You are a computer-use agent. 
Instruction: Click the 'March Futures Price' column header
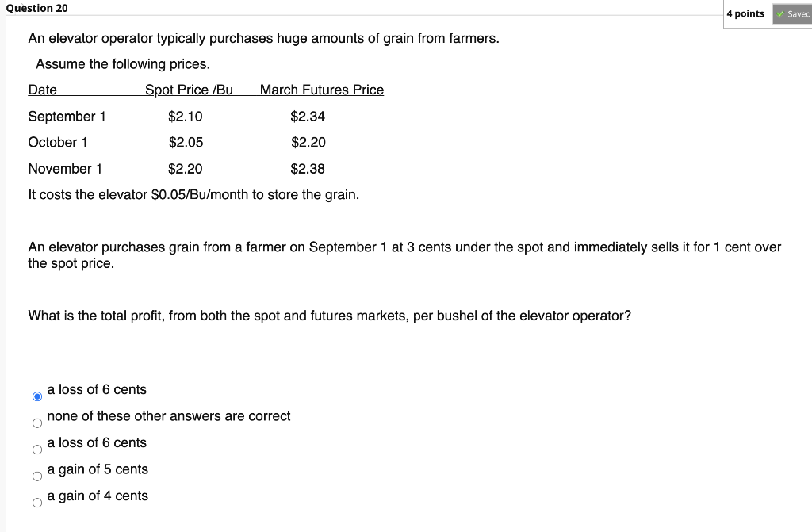tap(321, 90)
